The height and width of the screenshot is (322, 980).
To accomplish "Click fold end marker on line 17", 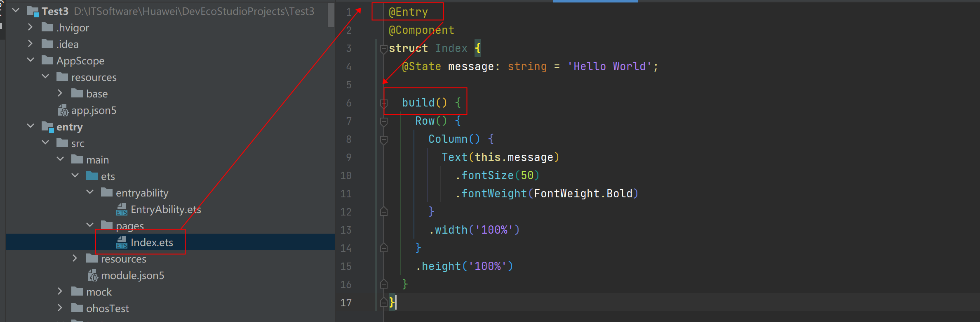I will click(384, 303).
